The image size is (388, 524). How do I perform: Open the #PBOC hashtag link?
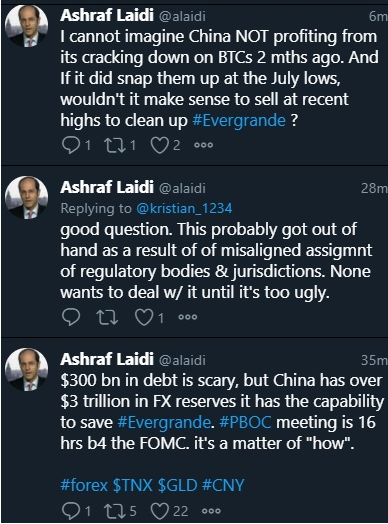point(245,422)
